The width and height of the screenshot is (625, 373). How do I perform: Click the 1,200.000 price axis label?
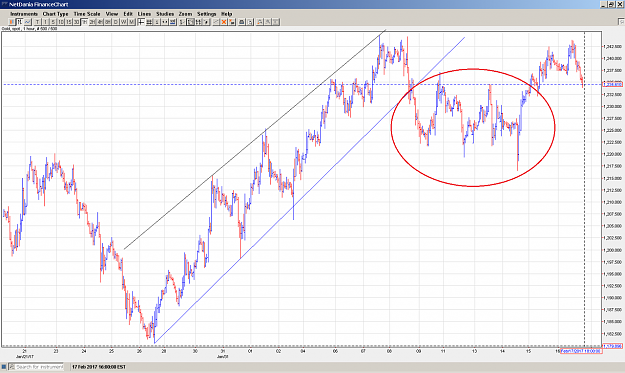[x=612, y=250]
